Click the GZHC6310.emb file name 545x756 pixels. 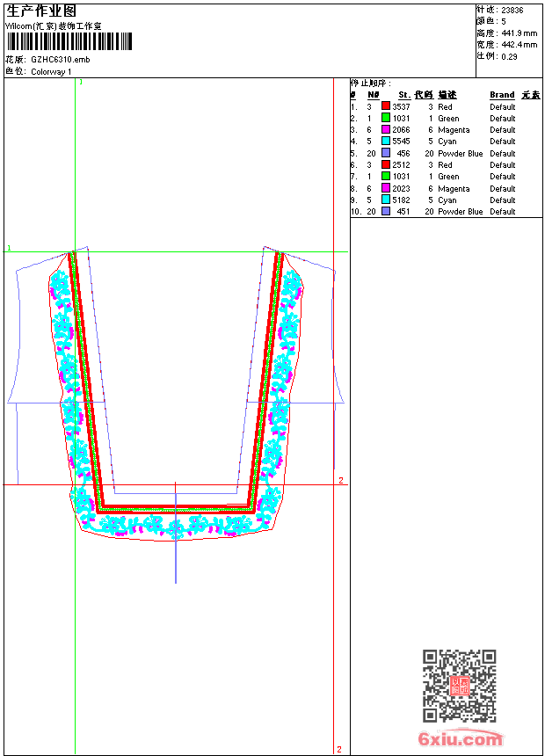click(x=60, y=60)
